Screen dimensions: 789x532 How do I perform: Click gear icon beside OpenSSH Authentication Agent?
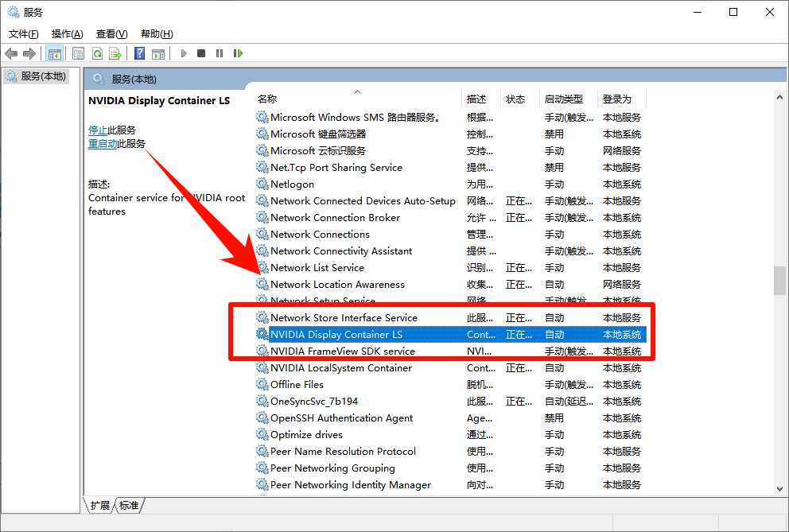[x=262, y=417]
